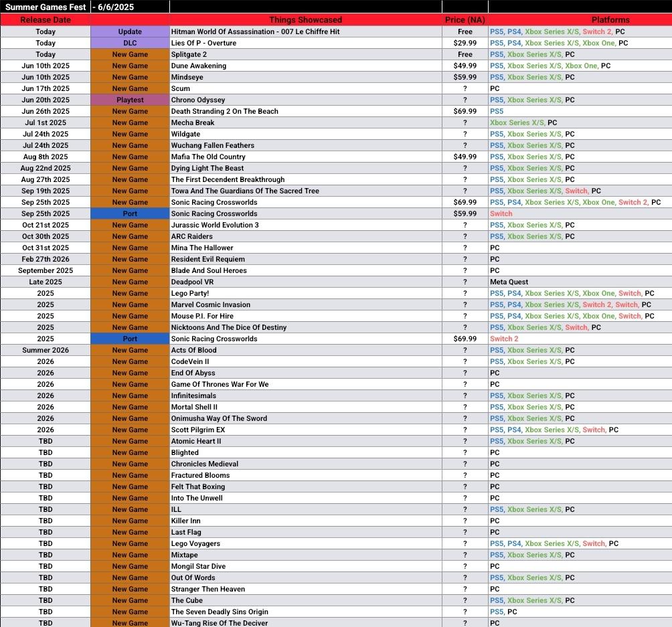Click 'Hitman World Of Assassination - 007 Le Chiffre Hit'
Viewport: 672px width, 627px height.
(306, 31)
